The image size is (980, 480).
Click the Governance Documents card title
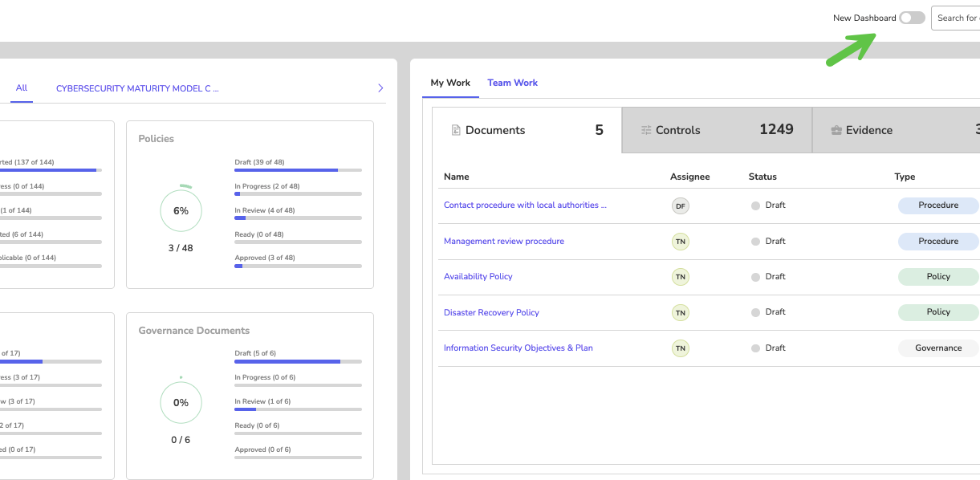193,331
